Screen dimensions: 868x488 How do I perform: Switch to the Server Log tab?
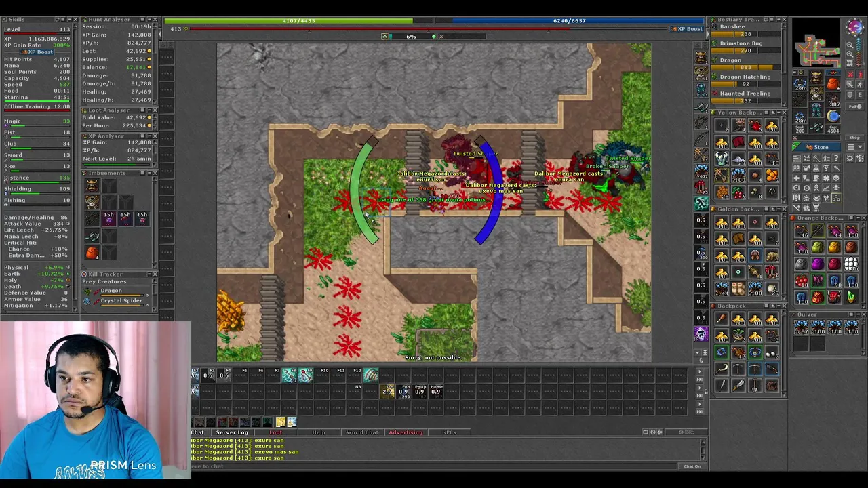(233, 432)
